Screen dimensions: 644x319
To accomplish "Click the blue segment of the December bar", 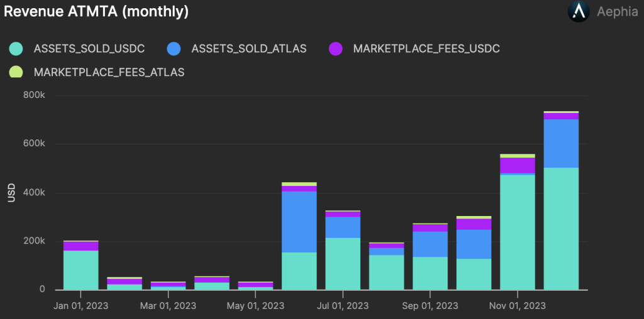I will tap(561, 143).
